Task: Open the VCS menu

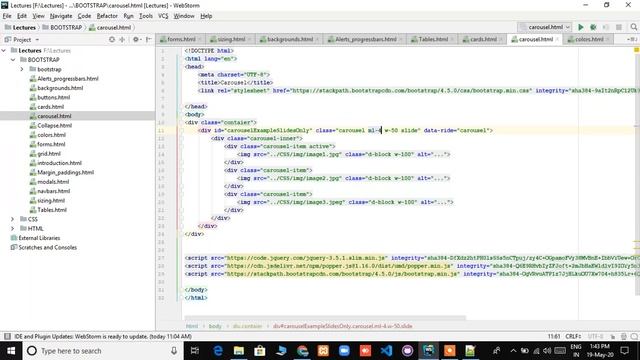Action: click(163, 16)
